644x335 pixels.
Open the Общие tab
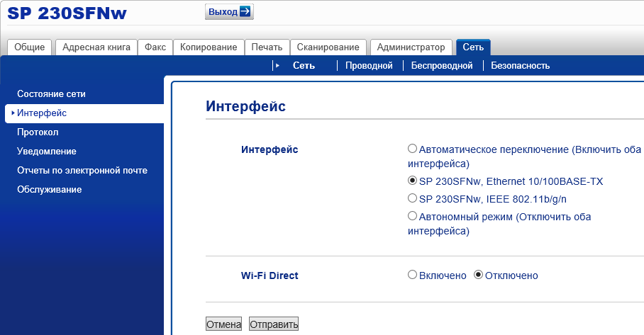coord(30,47)
